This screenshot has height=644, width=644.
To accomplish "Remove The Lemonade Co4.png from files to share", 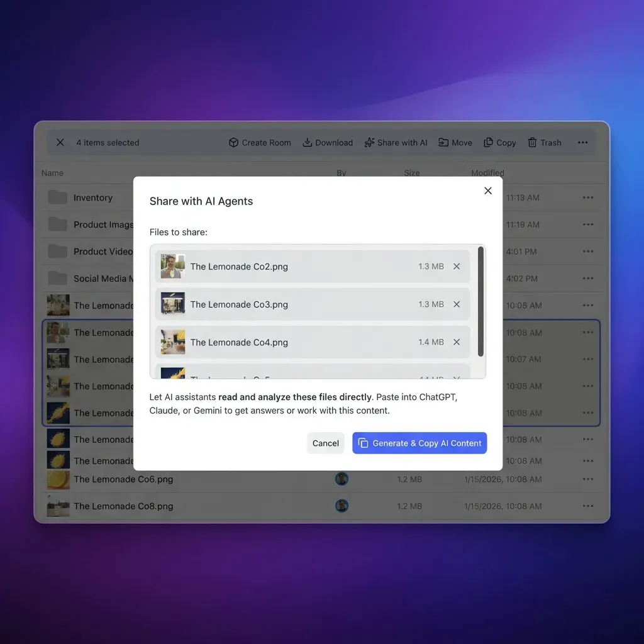I will [x=457, y=342].
